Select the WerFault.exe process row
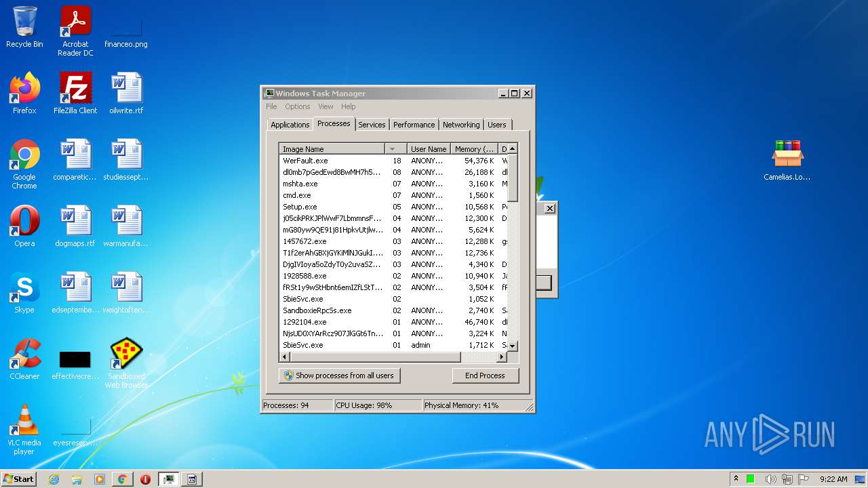Screen dimensions: 868x488 [x=393, y=161]
